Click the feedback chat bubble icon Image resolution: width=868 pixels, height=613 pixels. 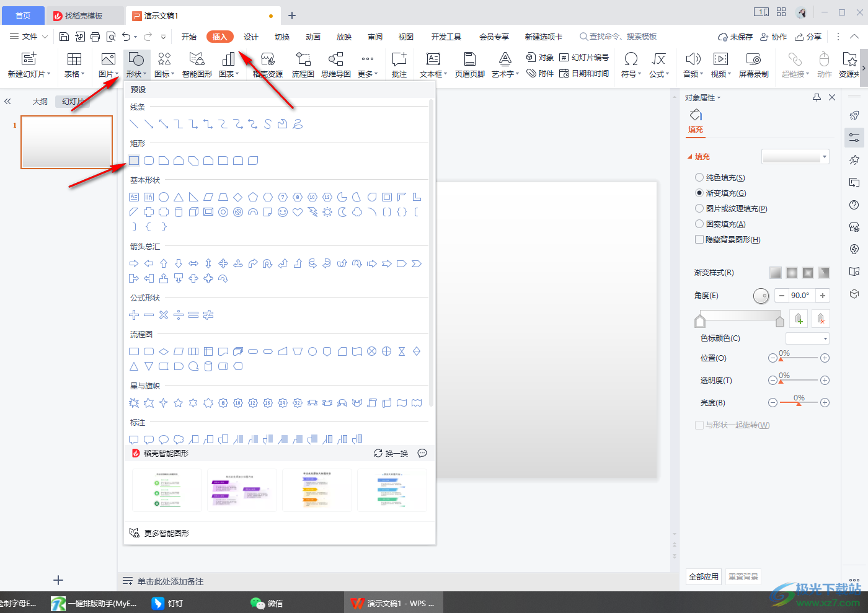point(422,453)
